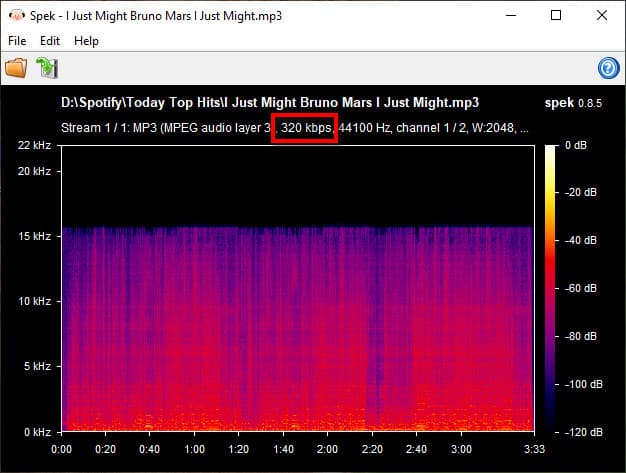This screenshot has width=626, height=473.
Task: Click the '5 kHz' frequency axis label
Action: point(37,366)
